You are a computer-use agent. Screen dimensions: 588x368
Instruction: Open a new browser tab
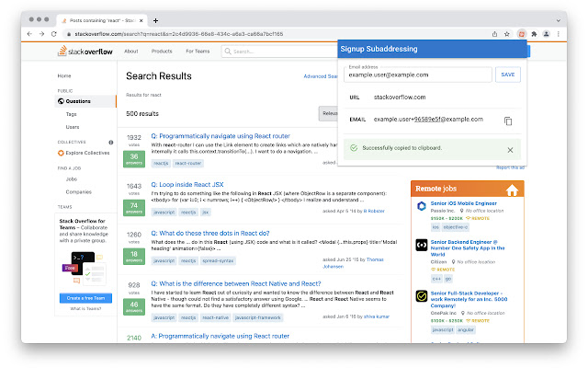[x=155, y=20]
